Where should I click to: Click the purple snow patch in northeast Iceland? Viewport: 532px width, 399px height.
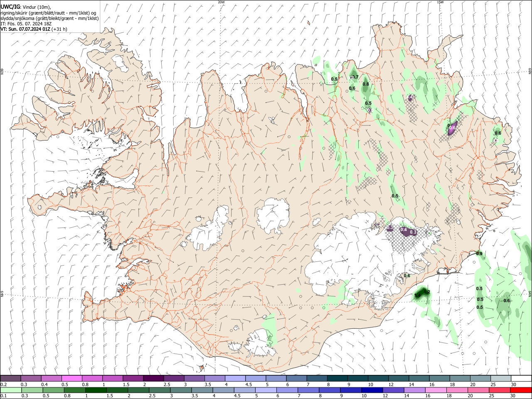[x=452, y=128]
